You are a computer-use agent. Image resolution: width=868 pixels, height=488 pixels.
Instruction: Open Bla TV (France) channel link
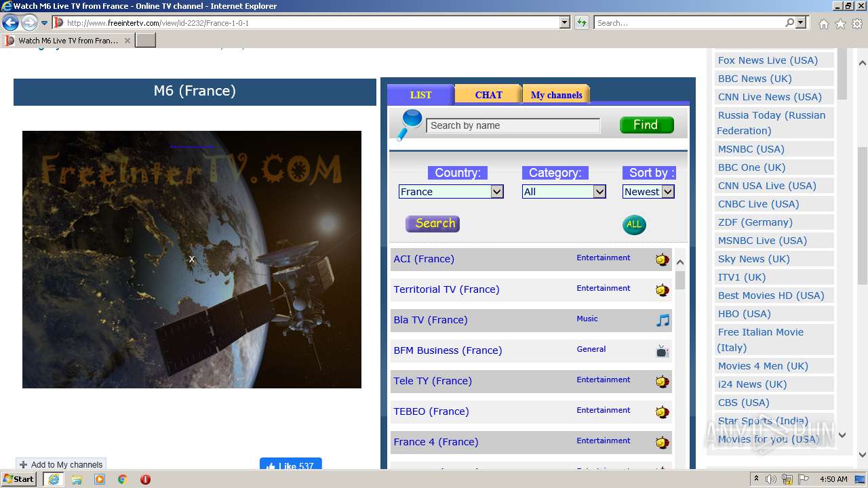point(431,320)
